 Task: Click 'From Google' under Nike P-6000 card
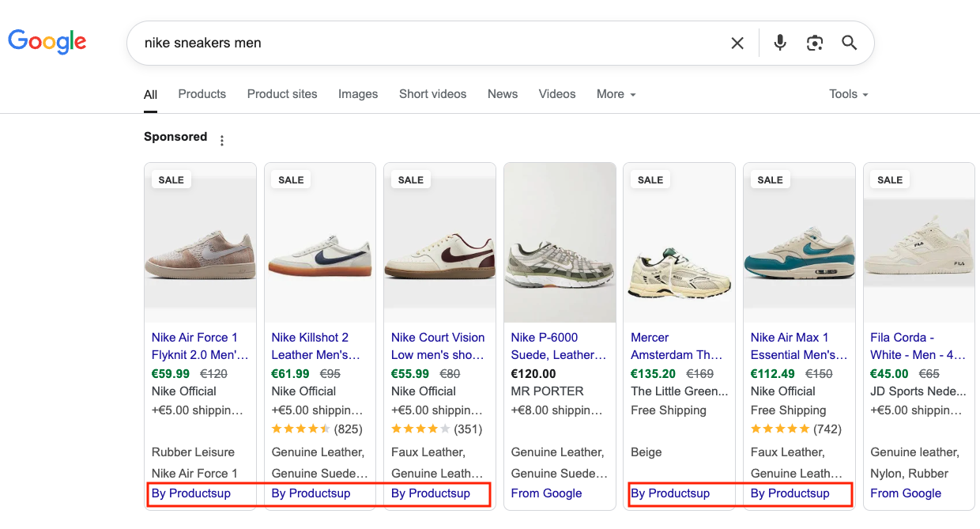[x=546, y=493]
